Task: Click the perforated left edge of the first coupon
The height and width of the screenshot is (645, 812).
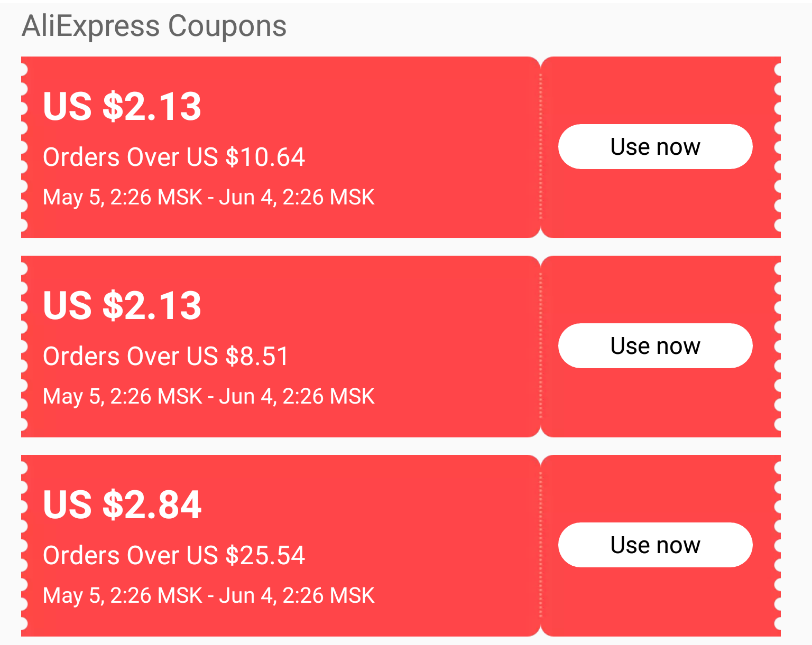Action: pyautogui.click(x=24, y=147)
